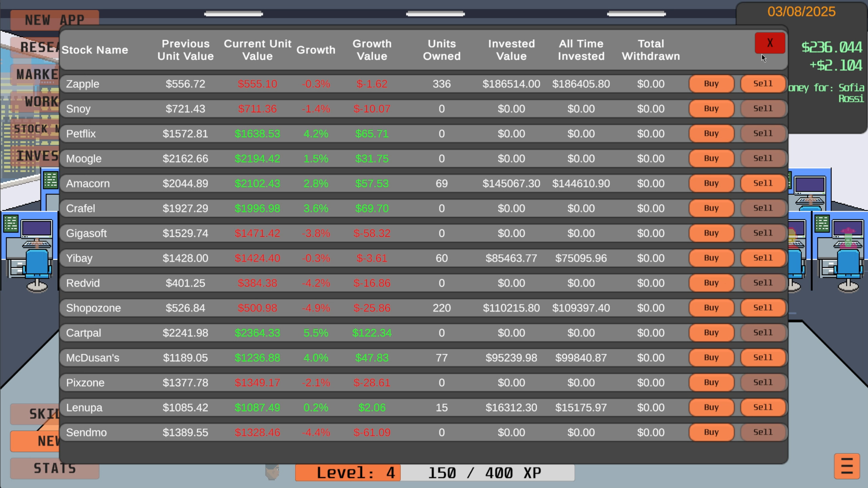868x488 pixels.
Task: Buy Cartpal stock
Action: point(711,333)
